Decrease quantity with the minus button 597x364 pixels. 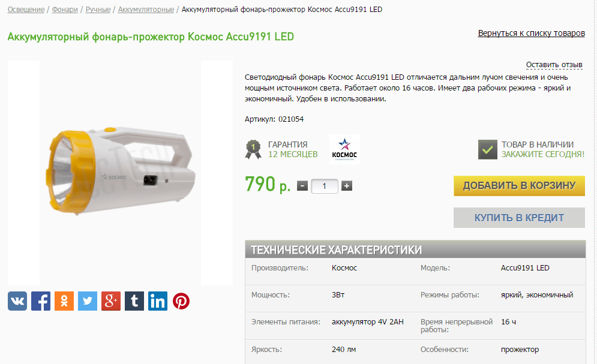[302, 186]
